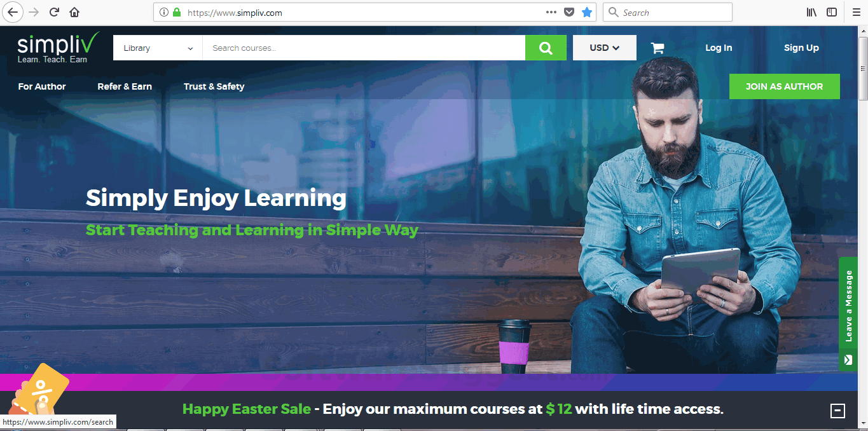Open the shopping cart icon
Image resolution: width=868 pixels, height=431 pixels.
658,48
